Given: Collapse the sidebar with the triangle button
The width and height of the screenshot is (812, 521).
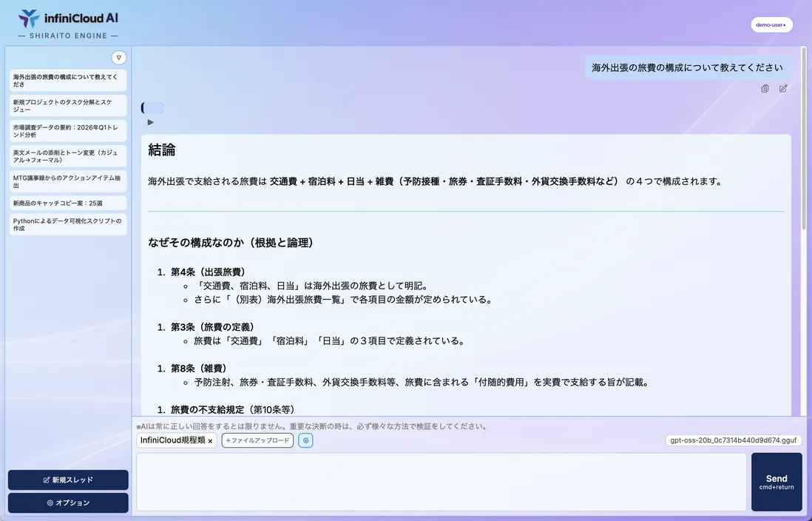Looking at the screenshot, I should tap(118, 58).
